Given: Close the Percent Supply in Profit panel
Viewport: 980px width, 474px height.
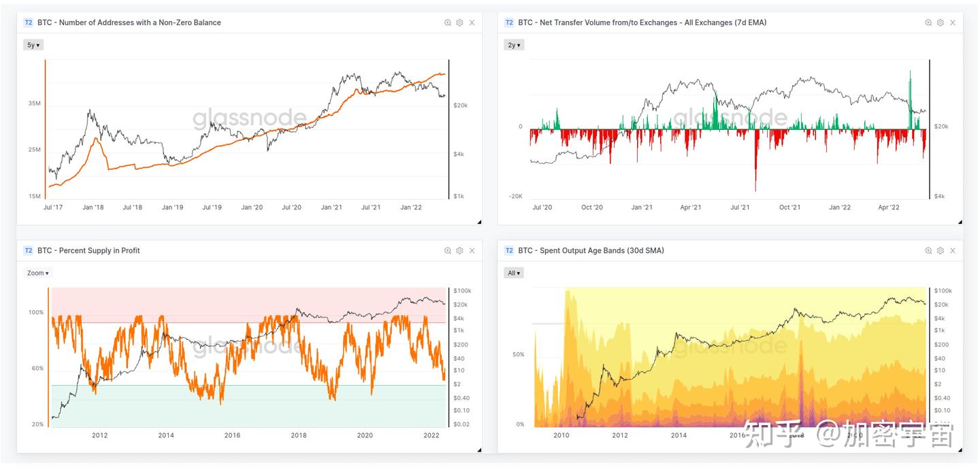Looking at the screenshot, I should pos(472,250).
